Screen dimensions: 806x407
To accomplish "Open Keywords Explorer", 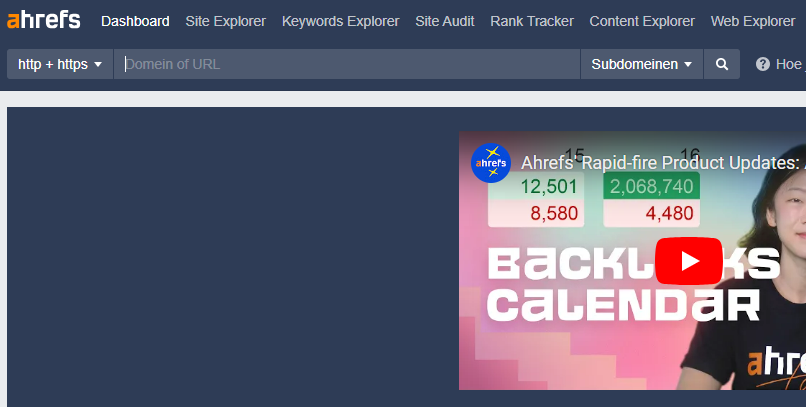I will click(340, 21).
